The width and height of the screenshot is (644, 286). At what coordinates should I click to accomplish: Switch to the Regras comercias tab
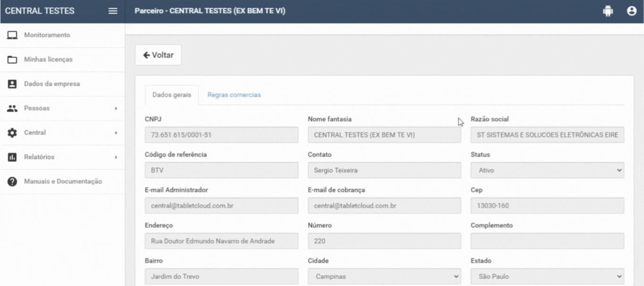234,95
